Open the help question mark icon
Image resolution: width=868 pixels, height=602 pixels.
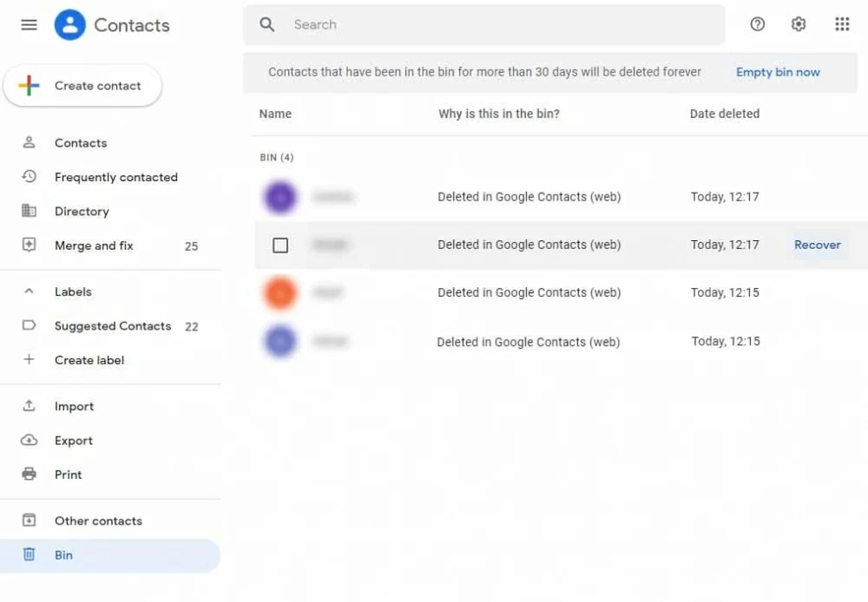(x=757, y=24)
